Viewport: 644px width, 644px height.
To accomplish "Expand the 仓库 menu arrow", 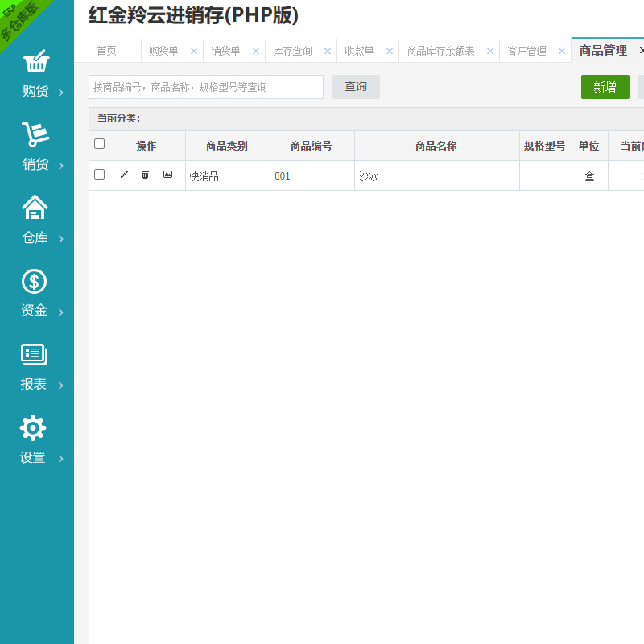I will pyautogui.click(x=61, y=239).
